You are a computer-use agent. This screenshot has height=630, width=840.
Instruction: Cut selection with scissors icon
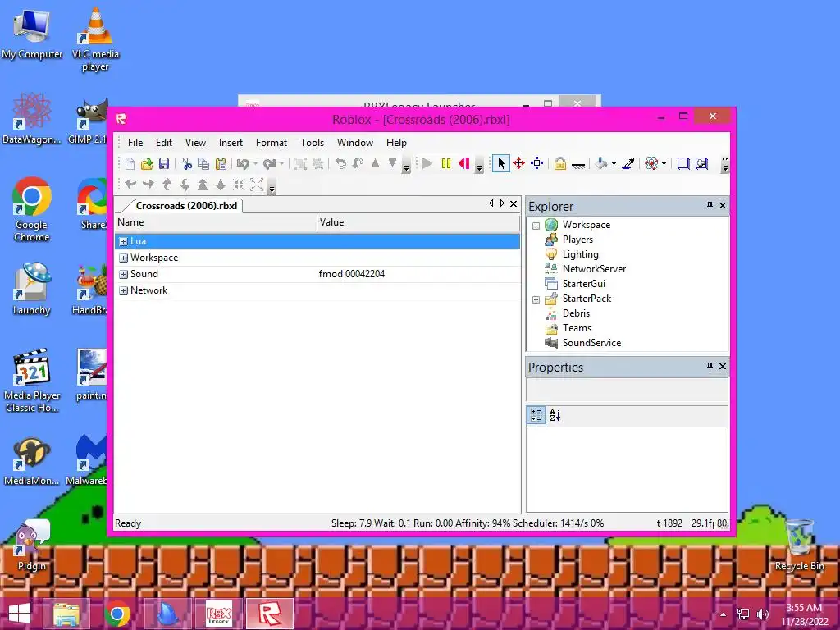(x=186, y=164)
